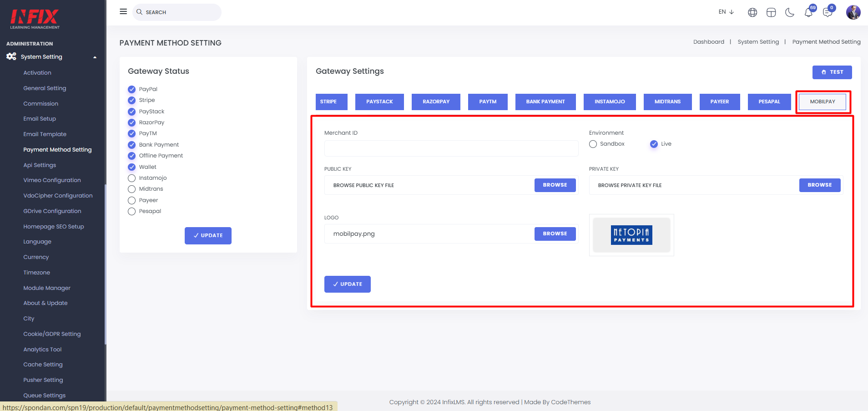Click the hamburger menu icon
868x411 pixels.
pyautogui.click(x=123, y=11)
